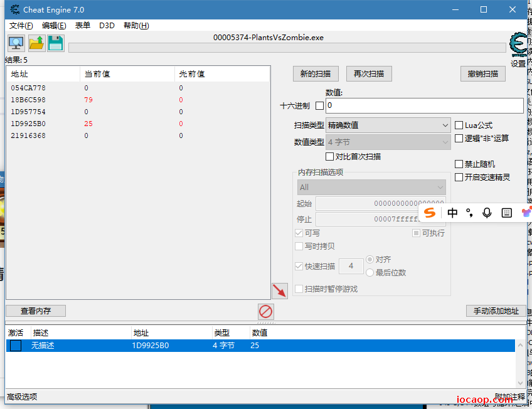532x409 pixels.
Task: Click the 无描述 description in address list
Action: click(x=43, y=346)
